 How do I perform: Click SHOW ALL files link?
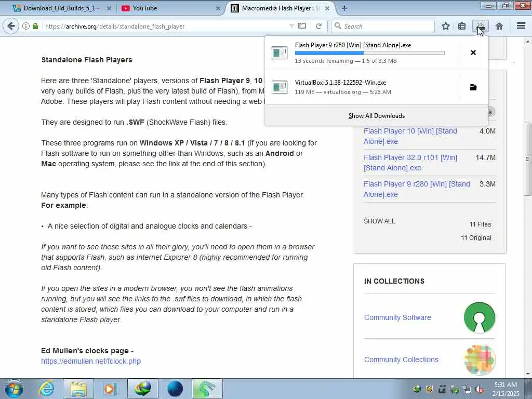(379, 221)
